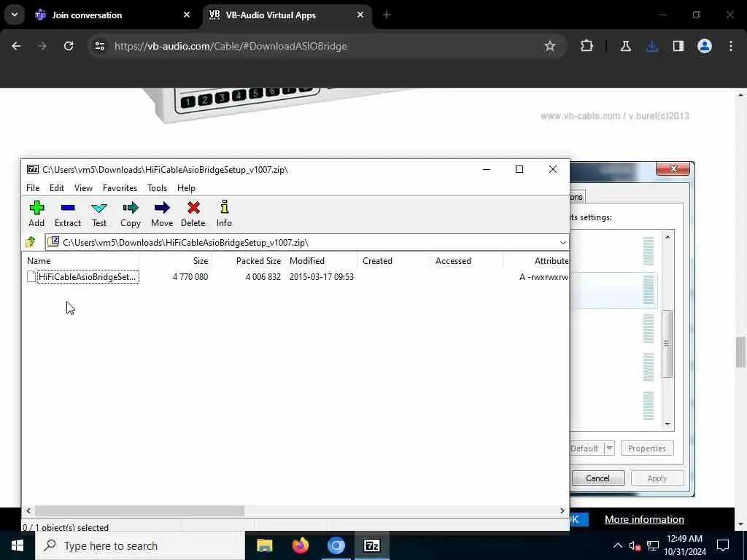The image size is (747, 560).
Task: Sort by Created column header
Action: 394,261
